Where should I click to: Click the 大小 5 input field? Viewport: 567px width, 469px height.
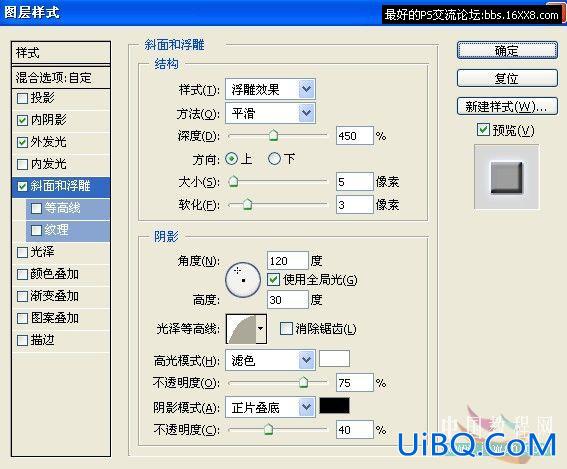pos(354,182)
